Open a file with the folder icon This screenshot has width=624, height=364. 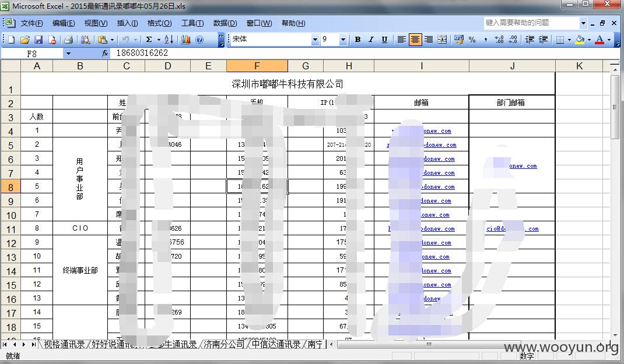click(x=24, y=40)
